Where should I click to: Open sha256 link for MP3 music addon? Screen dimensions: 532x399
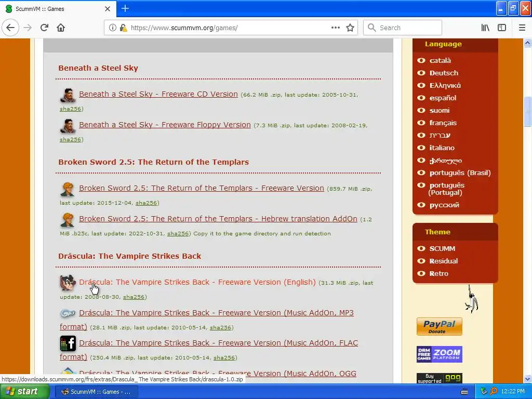[x=220, y=327]
